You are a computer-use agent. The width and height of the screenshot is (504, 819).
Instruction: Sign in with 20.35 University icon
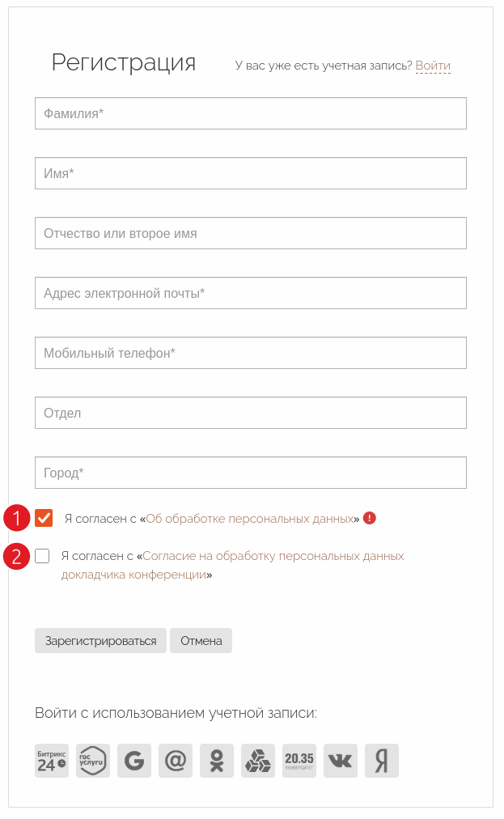(299, 761)
